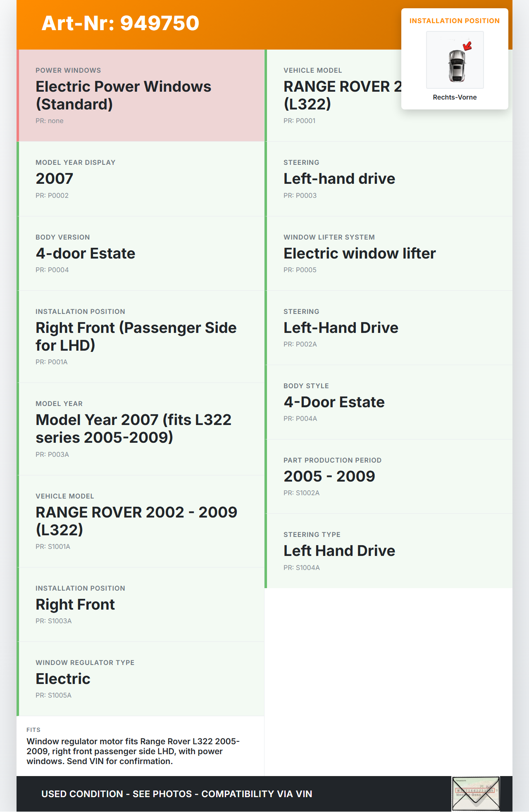Click the VIN envelope icon in footer
The width and height of the screenshot is (529, 812).
click(x=476, y=793)
